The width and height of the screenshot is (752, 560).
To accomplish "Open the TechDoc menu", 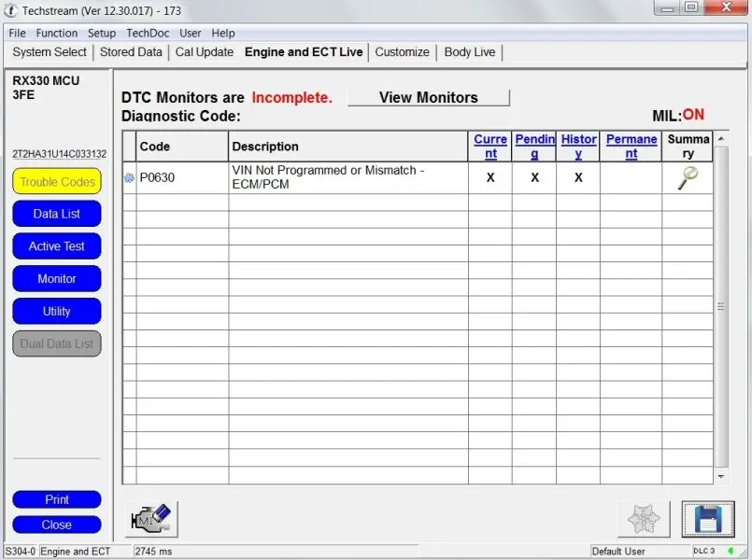I will (148, 33).
